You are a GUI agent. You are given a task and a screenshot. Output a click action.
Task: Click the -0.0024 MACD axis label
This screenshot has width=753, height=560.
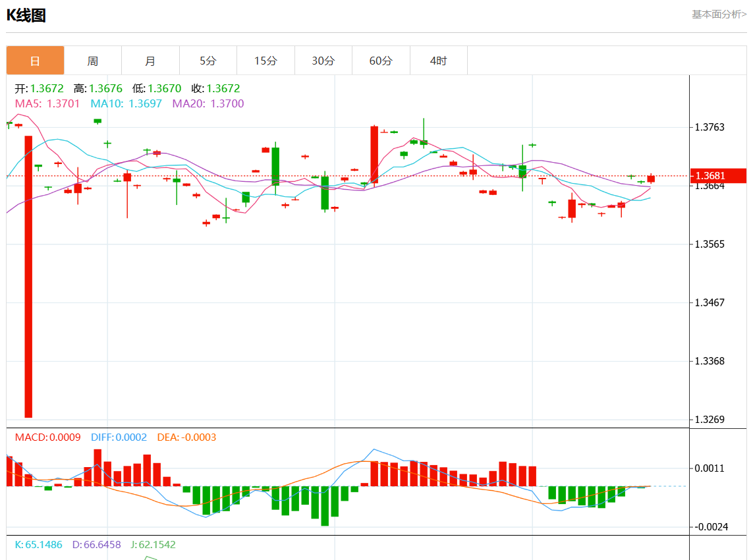tap(711, 527)
